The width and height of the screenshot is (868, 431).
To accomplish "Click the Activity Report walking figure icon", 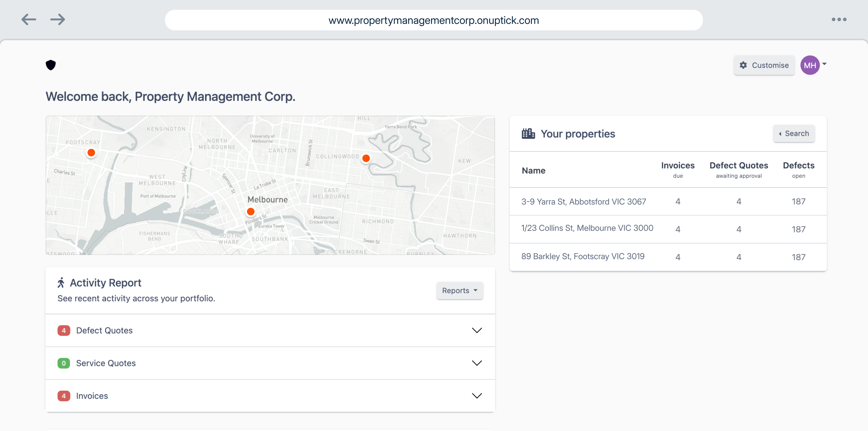I will (61, 283).
